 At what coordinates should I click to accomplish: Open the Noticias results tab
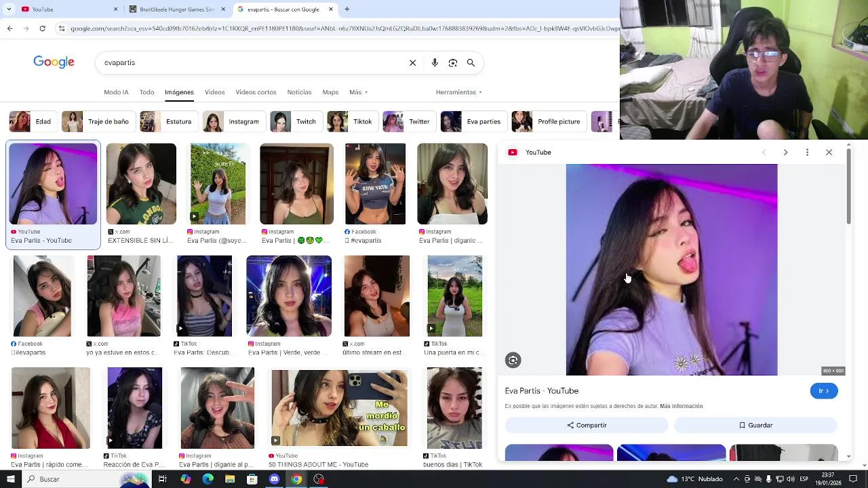click(299, 92)
